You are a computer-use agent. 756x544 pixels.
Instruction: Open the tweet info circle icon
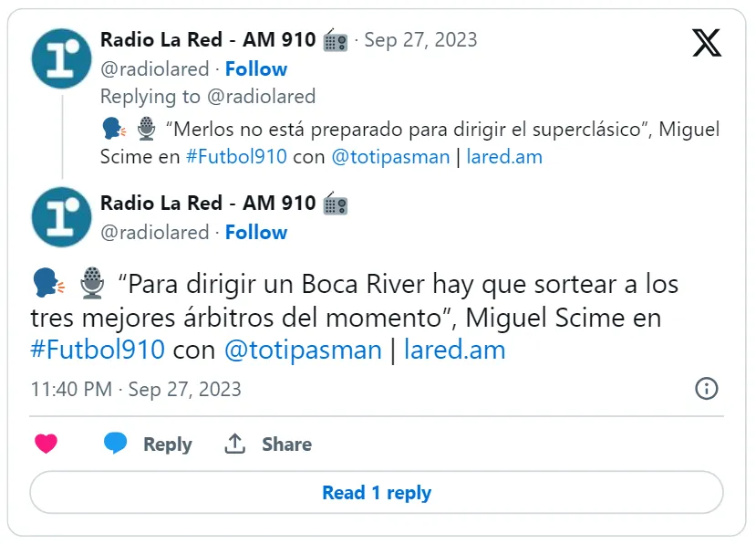(707, 389)
